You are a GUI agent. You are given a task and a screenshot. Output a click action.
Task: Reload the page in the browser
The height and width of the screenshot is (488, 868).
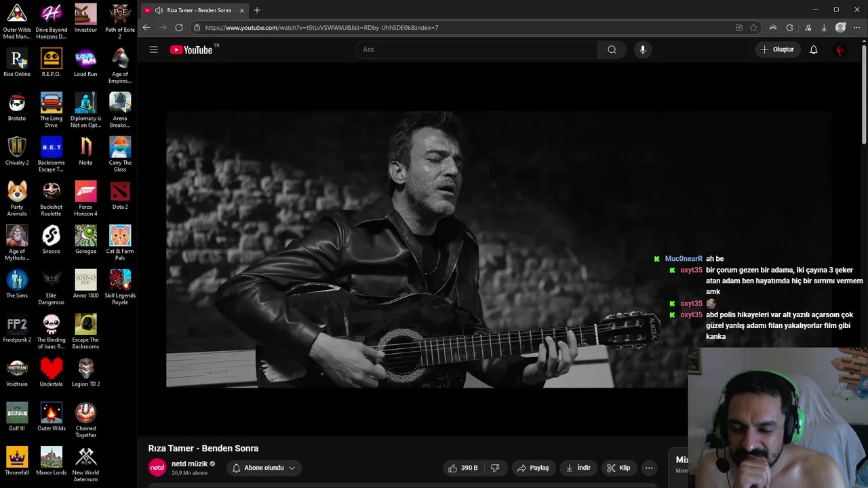tap(179, 28)
